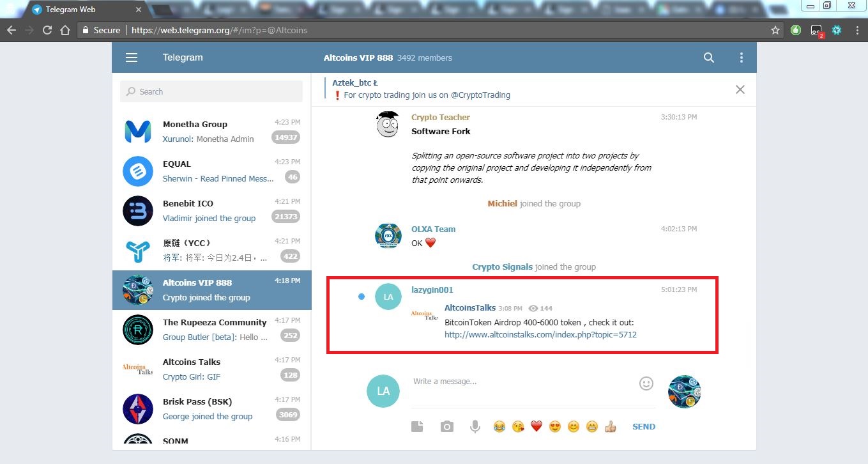
Task: Open the 原链 (YCC) chat
Action: [x=211, y=251]
